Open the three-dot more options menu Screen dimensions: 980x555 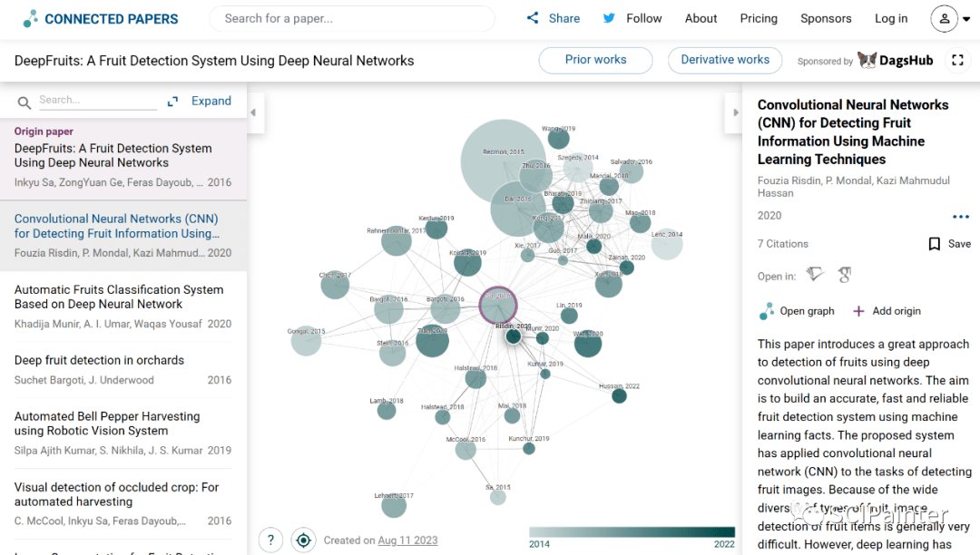tap(961, 217)
